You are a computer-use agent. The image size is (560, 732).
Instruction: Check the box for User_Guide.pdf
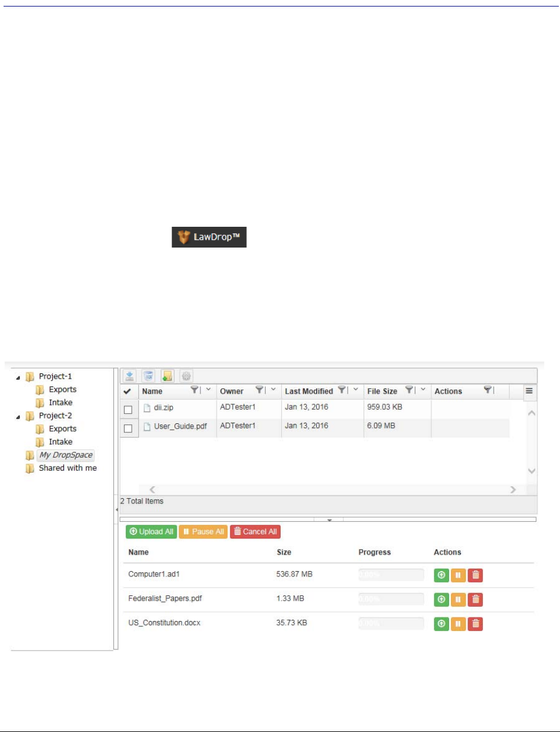click(128, 428)
